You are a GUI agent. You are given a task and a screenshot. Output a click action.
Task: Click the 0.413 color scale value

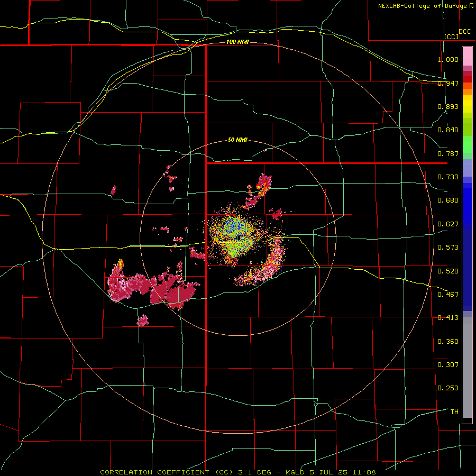(448, 318)
